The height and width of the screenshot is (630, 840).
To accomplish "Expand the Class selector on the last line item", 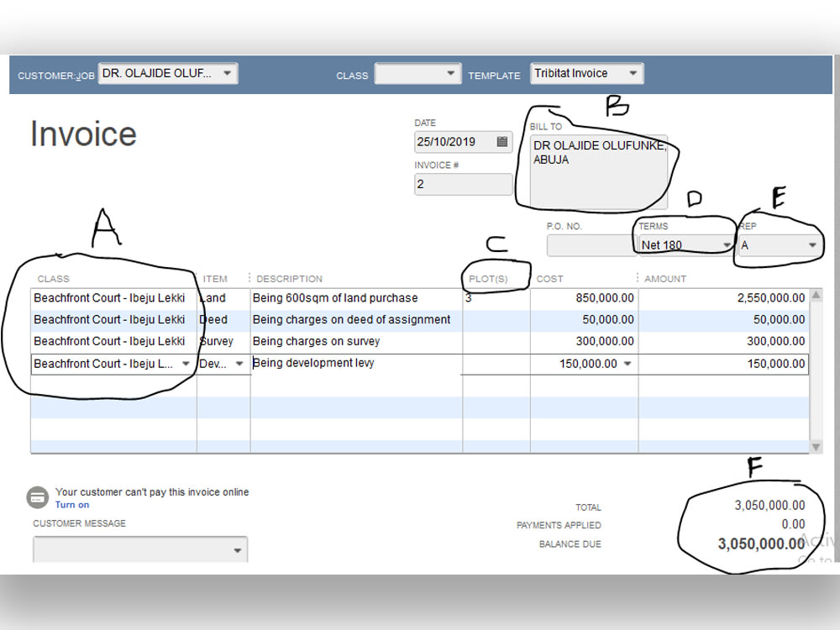I will pyautogui.click(x=186, y=364).
